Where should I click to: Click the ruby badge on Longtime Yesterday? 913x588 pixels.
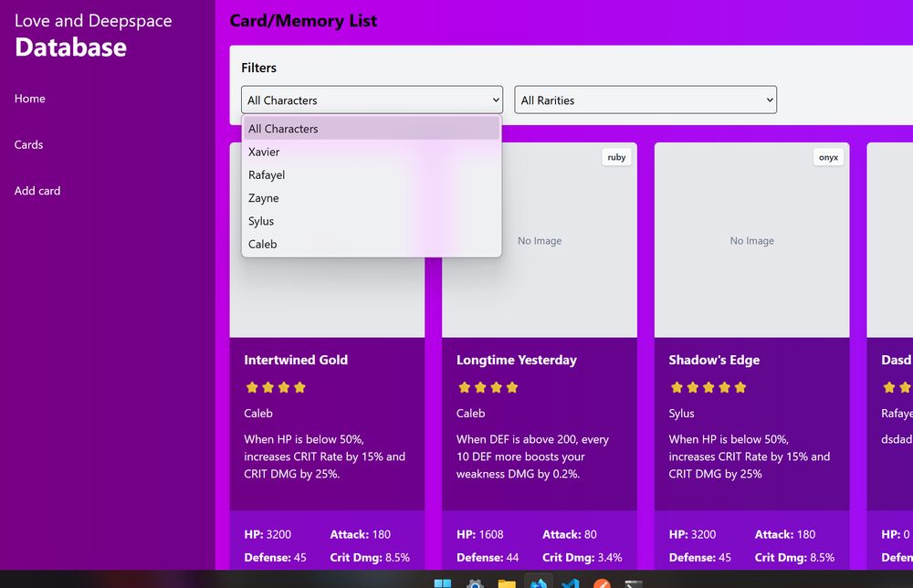[x=616, y=157]
